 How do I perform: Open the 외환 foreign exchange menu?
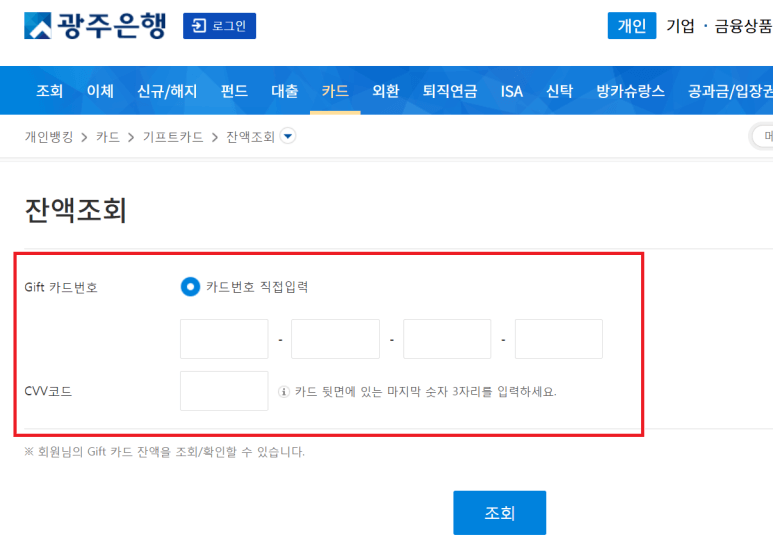(386, 91)
